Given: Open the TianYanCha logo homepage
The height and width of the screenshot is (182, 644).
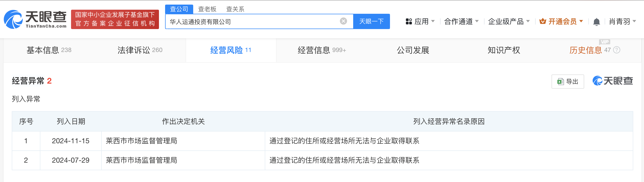Looking at the screenshot, I should [35, 19].
